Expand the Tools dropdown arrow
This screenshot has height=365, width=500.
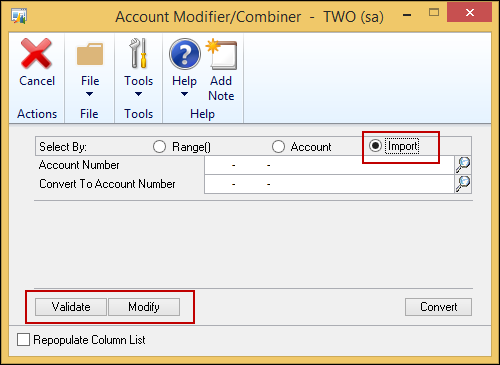(x=138, y=94)
